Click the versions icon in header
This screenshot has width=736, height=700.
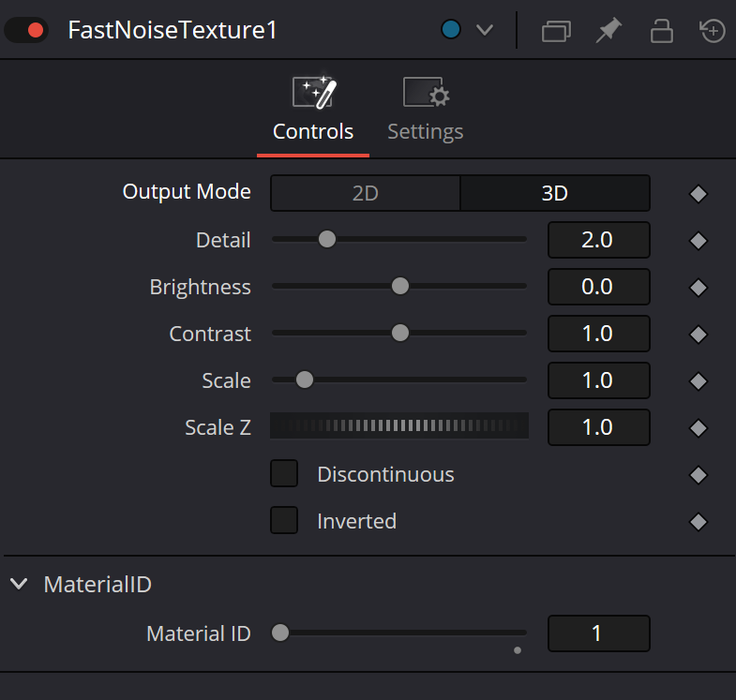pyautogui.click(x=556, y=31)
